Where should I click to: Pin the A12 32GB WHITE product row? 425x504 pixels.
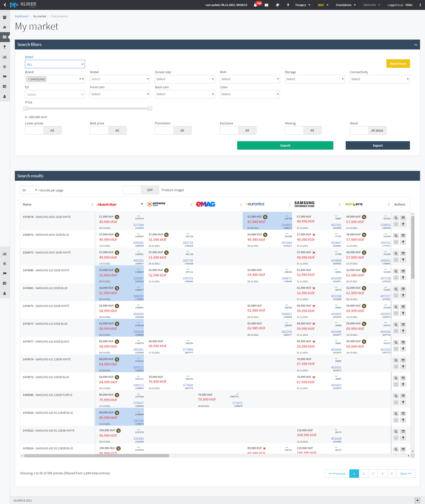coord(403,278)
